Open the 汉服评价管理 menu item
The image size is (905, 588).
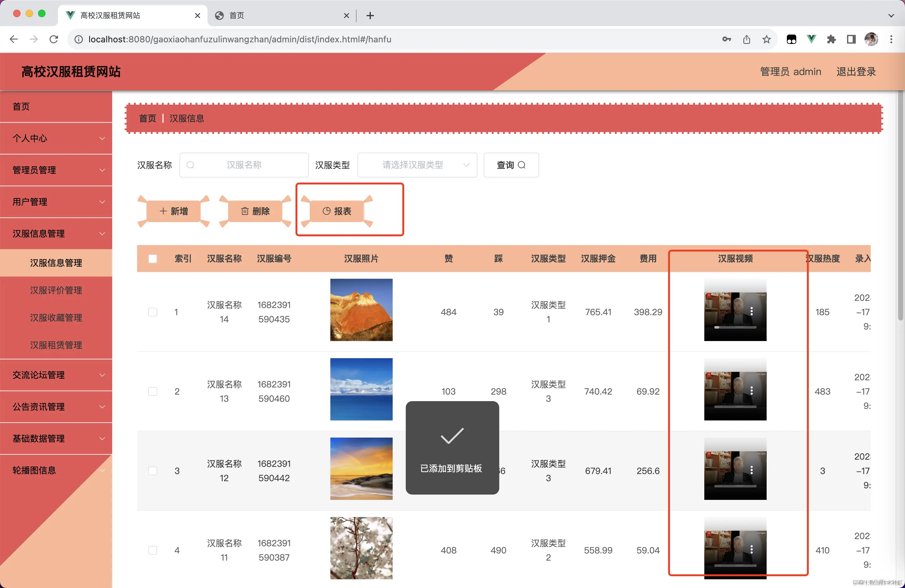coord(56,290)
